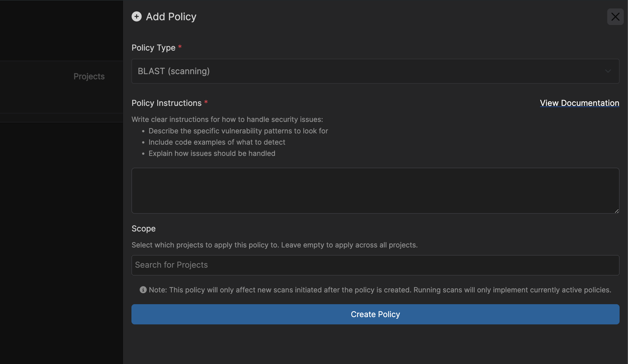This screenshot has height=364, width=628.
Task: Click the 'Include code examples' bullet text
Action: click(x=217, y=142)
